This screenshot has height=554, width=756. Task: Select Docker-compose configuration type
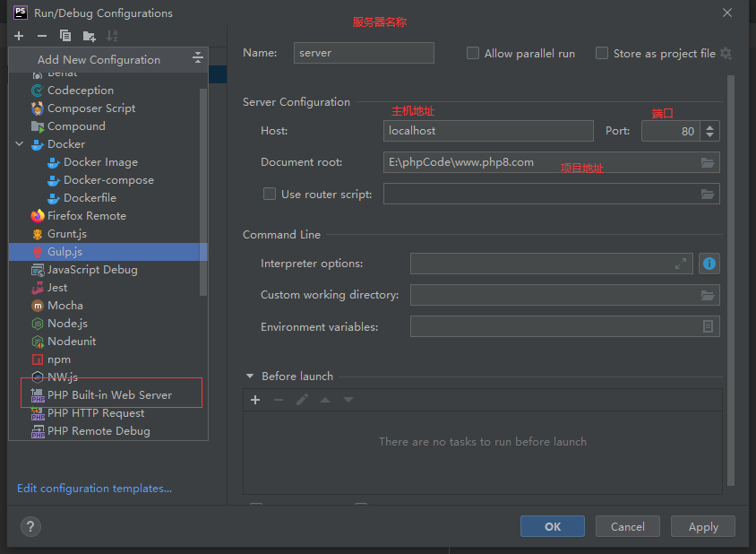pos(108,180)
